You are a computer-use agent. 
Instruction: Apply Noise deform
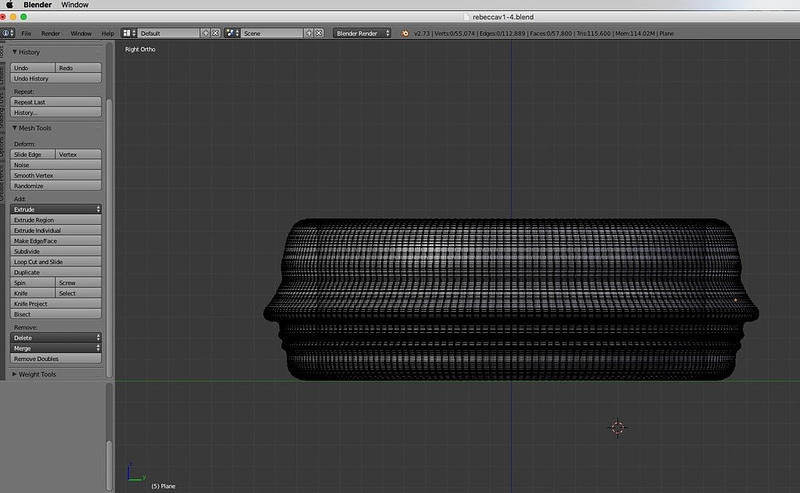[x=56, y=165]
